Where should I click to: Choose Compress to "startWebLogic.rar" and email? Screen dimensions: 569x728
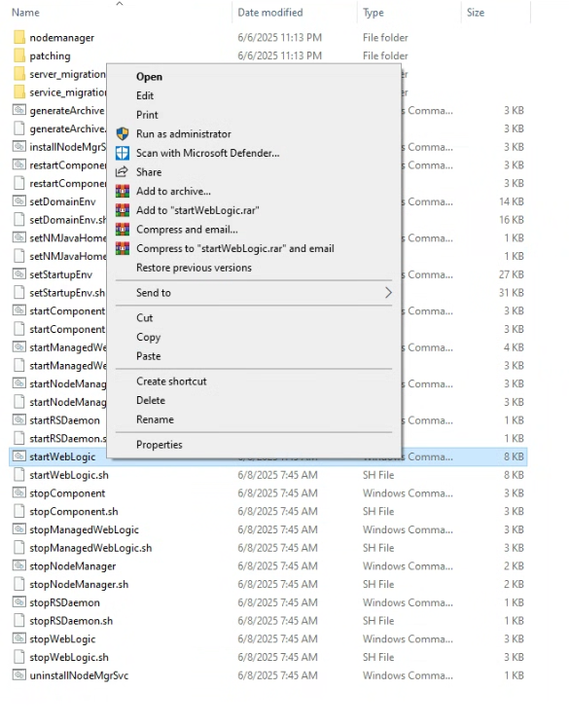point(234,248)
